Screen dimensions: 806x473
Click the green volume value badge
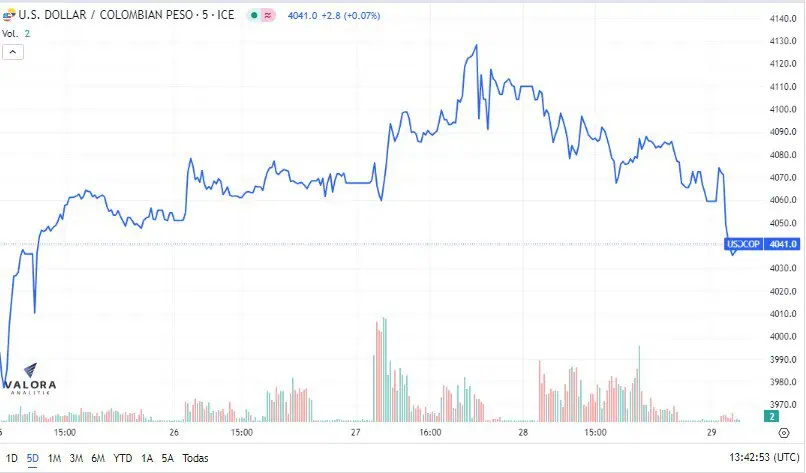772,416
